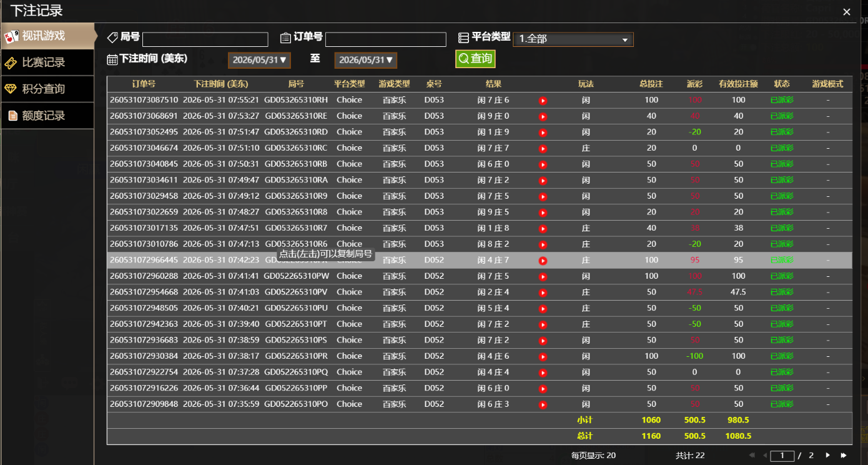
Task: Play replay for order 260531072966445
Action: [x=543, y=261]
